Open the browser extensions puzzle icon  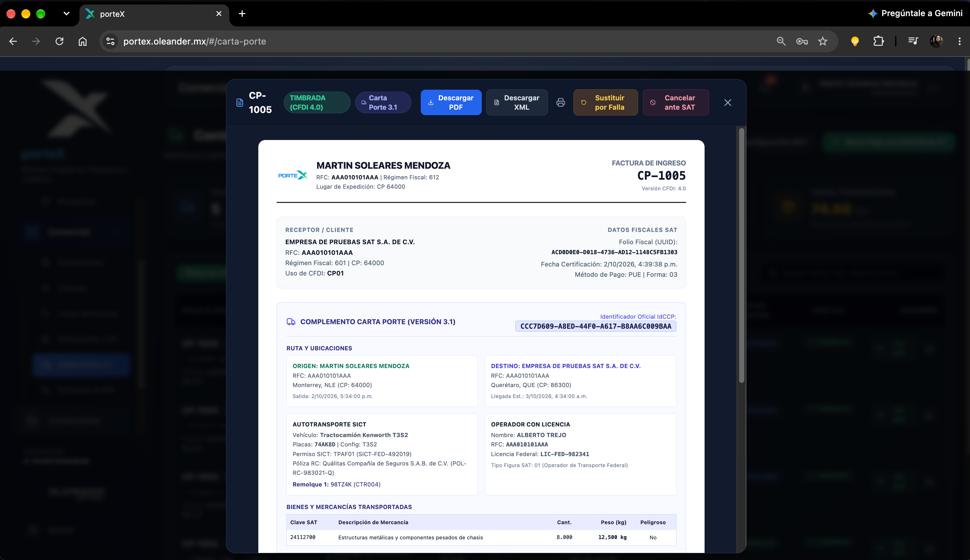(x=878, y=41)
